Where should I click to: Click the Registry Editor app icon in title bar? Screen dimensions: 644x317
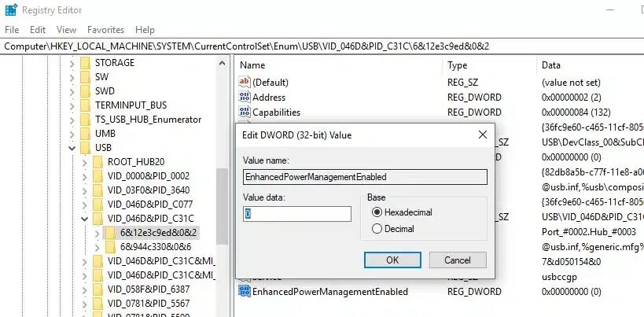coord(11,9)
